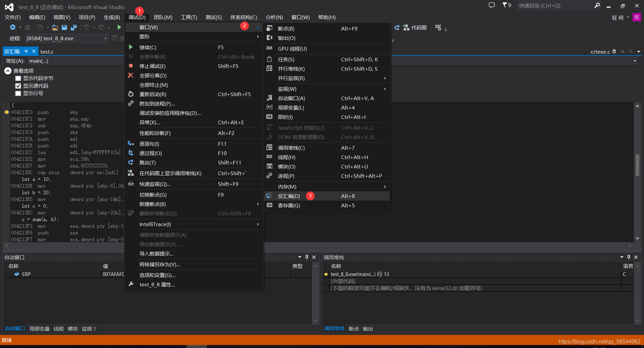Click the Open File folder toolbar icon

pos(55,27)
